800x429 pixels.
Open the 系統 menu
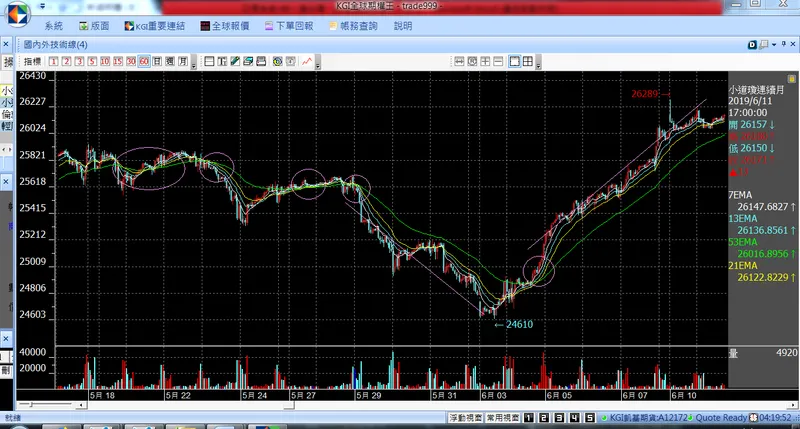click(54, 26)
